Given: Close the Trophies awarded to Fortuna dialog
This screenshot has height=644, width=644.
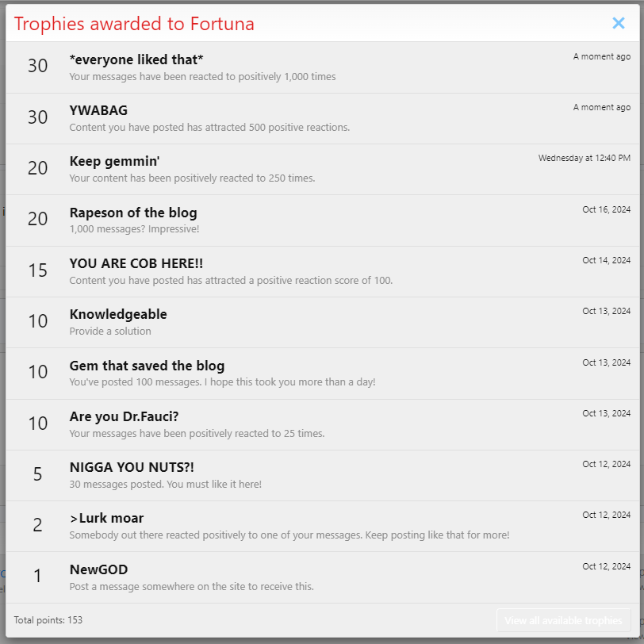Looking at the screenshot, I should pyautogui.click(x=618, y=23).
